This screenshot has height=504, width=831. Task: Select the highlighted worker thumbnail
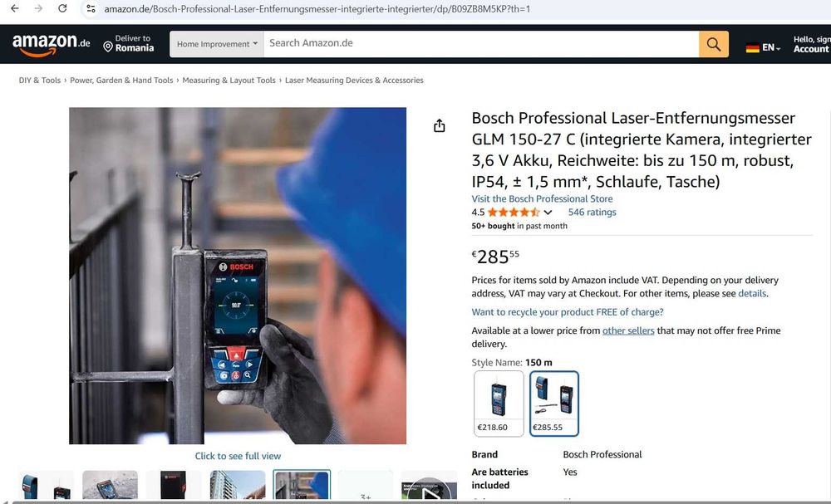(302, 485)
